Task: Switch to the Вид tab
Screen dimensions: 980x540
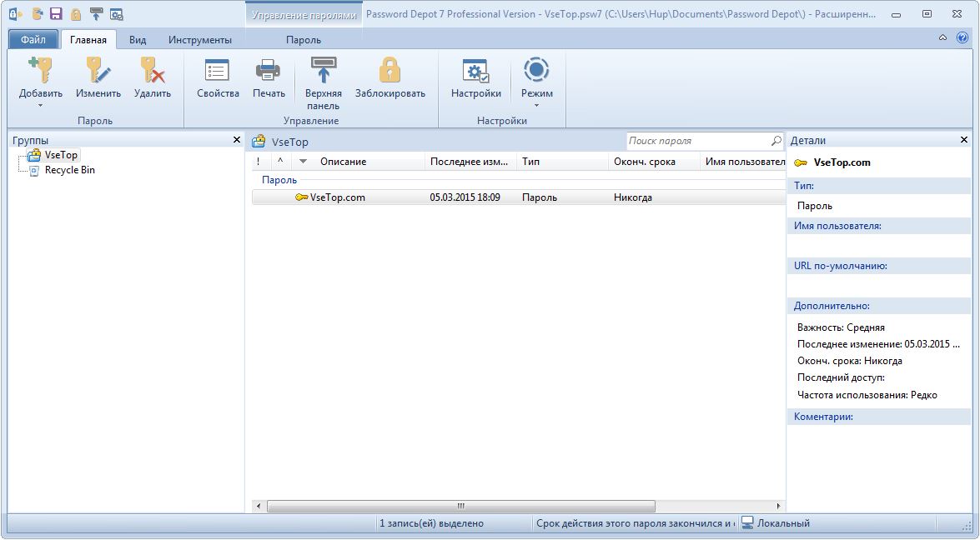Action: click(x=138, y=40)
